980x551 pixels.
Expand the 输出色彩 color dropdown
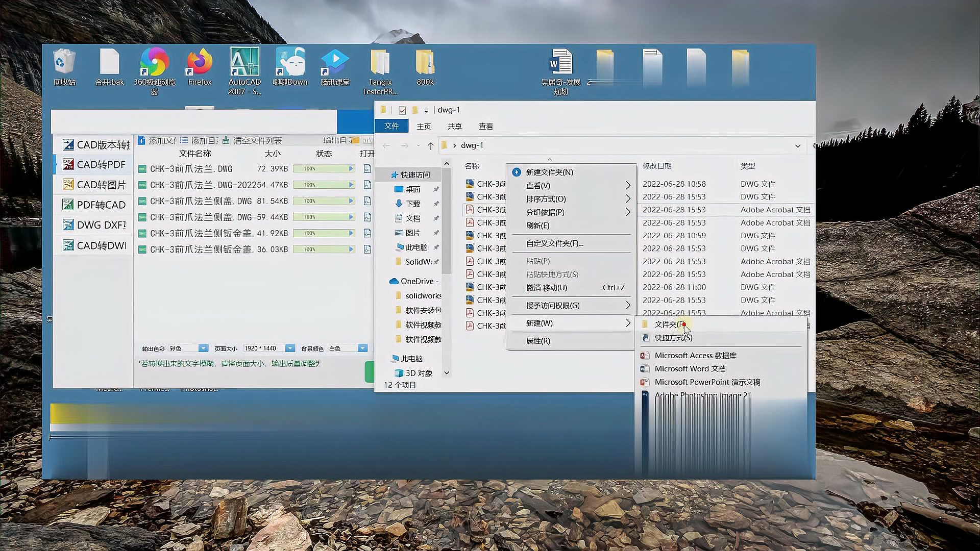click(x=203, y=348)
